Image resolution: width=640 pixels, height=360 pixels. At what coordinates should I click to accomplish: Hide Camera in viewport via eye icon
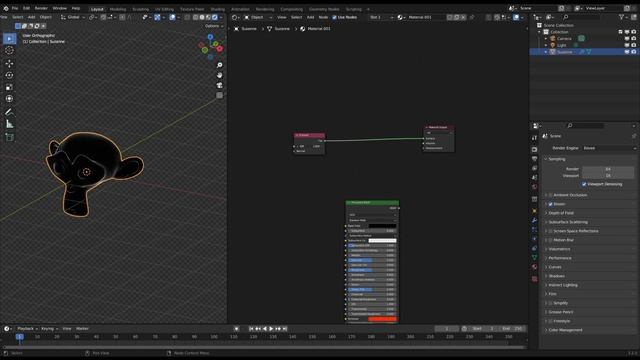coord(627,38)
